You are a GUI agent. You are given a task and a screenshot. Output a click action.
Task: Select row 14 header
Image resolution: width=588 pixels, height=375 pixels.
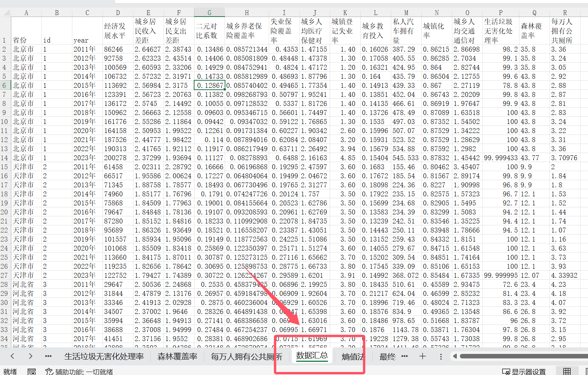coord(5,158)
